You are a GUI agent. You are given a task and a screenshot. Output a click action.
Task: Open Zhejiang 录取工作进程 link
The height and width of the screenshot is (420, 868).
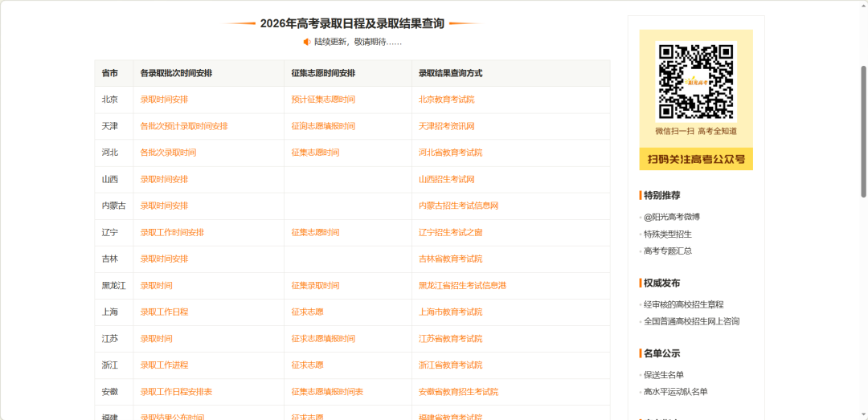tap(165, 365)
